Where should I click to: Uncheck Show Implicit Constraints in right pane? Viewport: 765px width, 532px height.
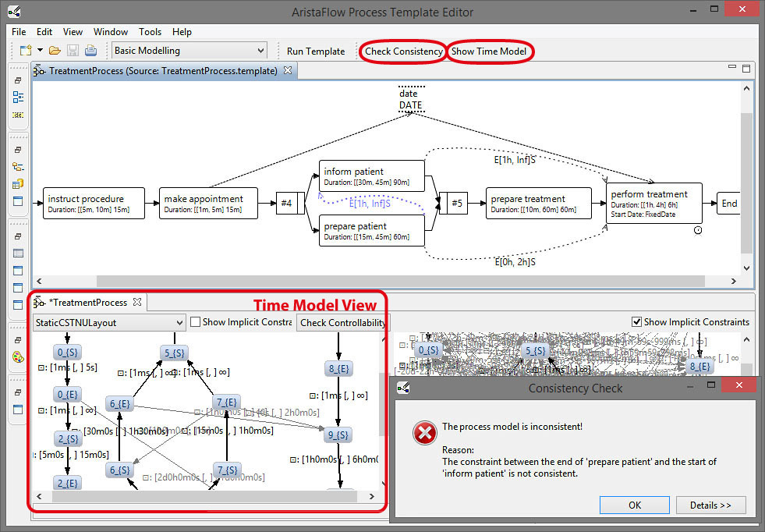coord(636,322)
